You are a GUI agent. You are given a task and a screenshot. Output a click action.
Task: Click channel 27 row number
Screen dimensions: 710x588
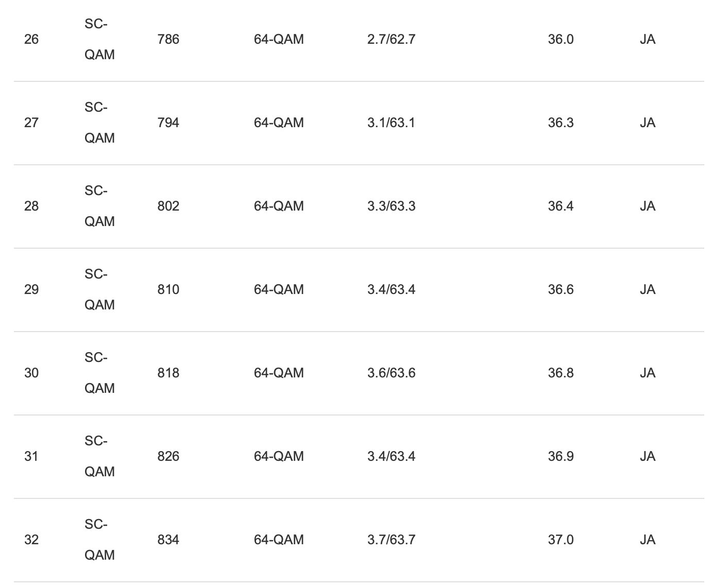pos(31,123)
